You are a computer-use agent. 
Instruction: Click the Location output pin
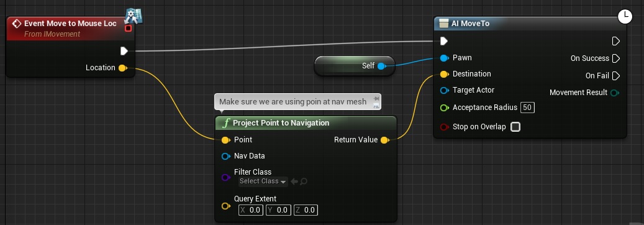click(122, 68)
